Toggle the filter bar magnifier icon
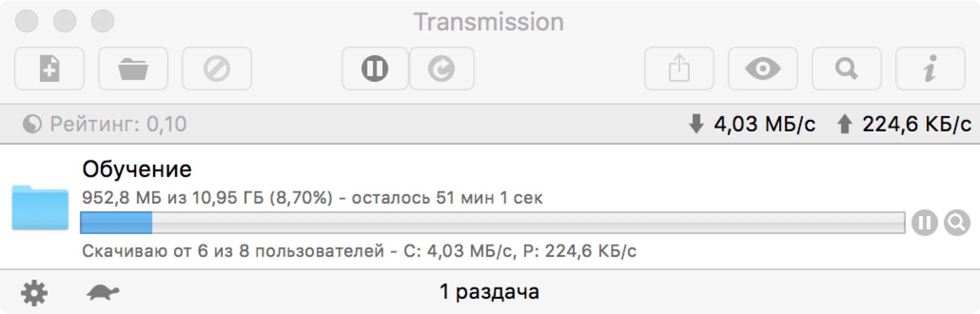This screenshot has width=980, height=314. (x=846, y=69)
